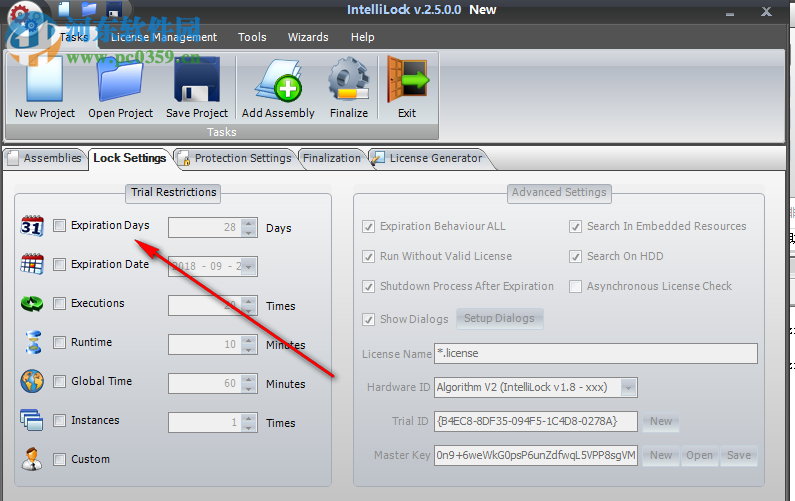Open the Wizards menu

[x=308, y=37]
